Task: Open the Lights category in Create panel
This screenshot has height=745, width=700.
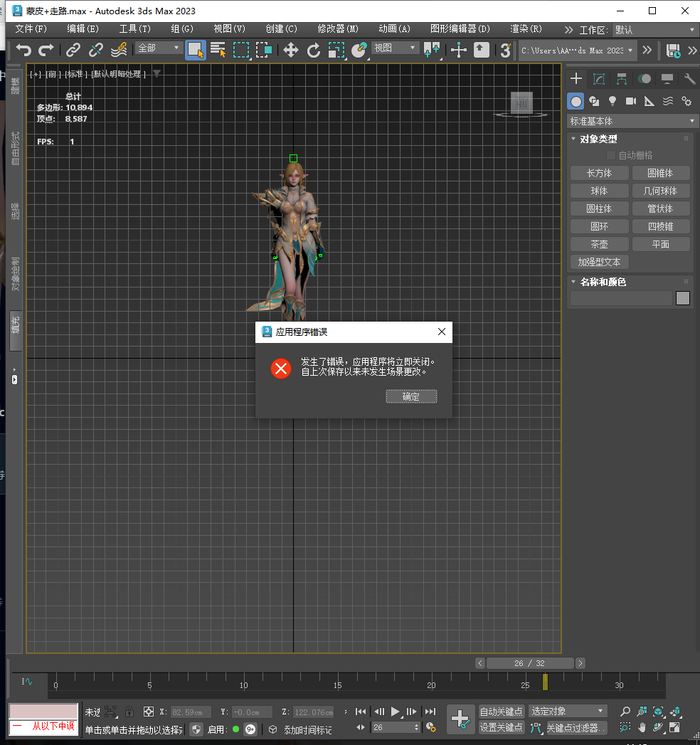Action: (612, 101)
